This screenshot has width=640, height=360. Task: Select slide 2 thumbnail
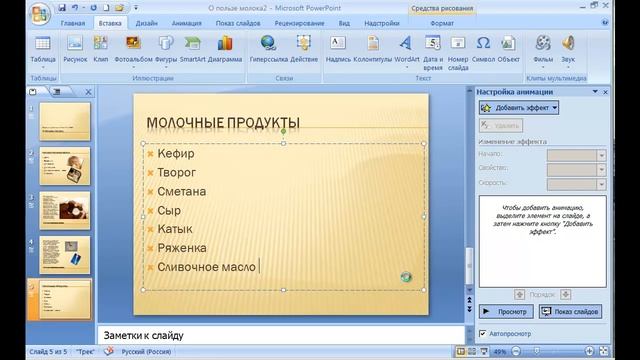tap(65, 166)
